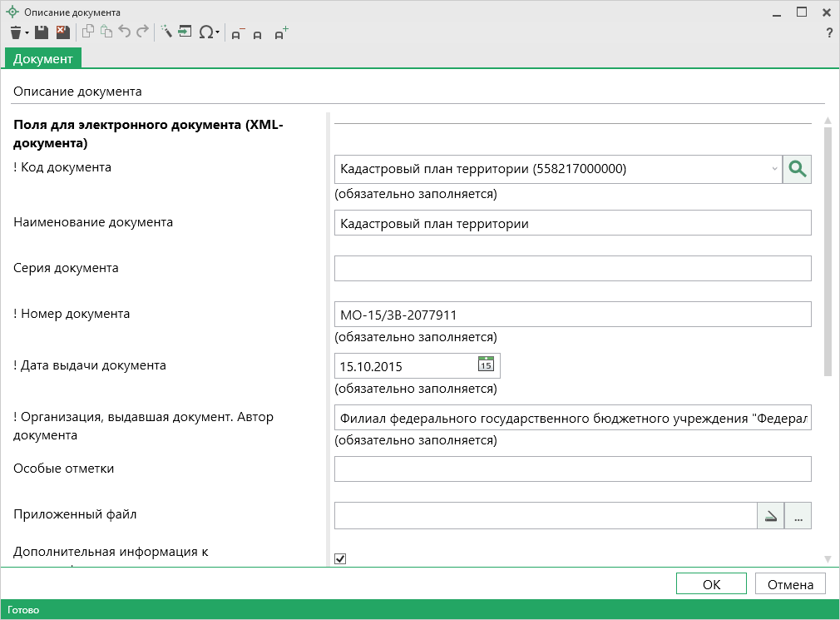
Task: Browse for attached file with ellipsis button
Action: click(798, 516)
